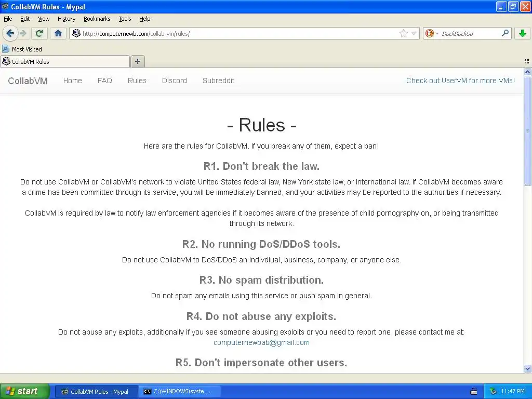This screenshot has width=532, height=399.
Task: Click the 11:47 PM clock
Action: point(513,392)
